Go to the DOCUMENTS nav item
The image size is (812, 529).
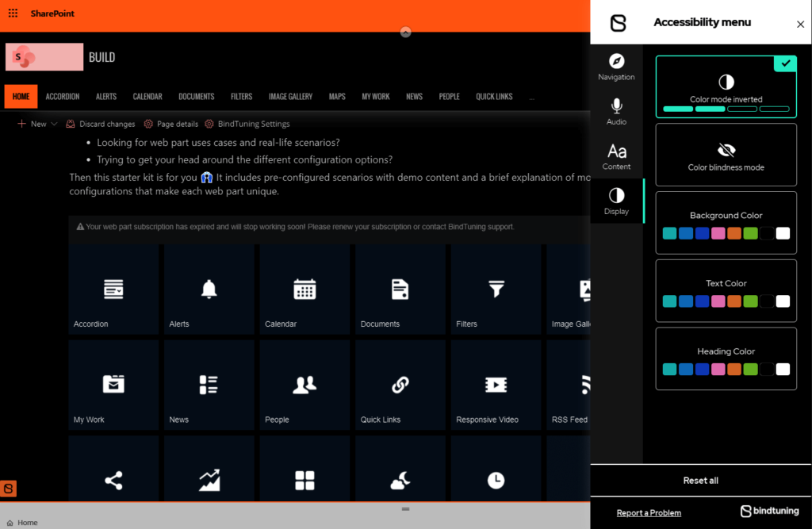(197, 97)
